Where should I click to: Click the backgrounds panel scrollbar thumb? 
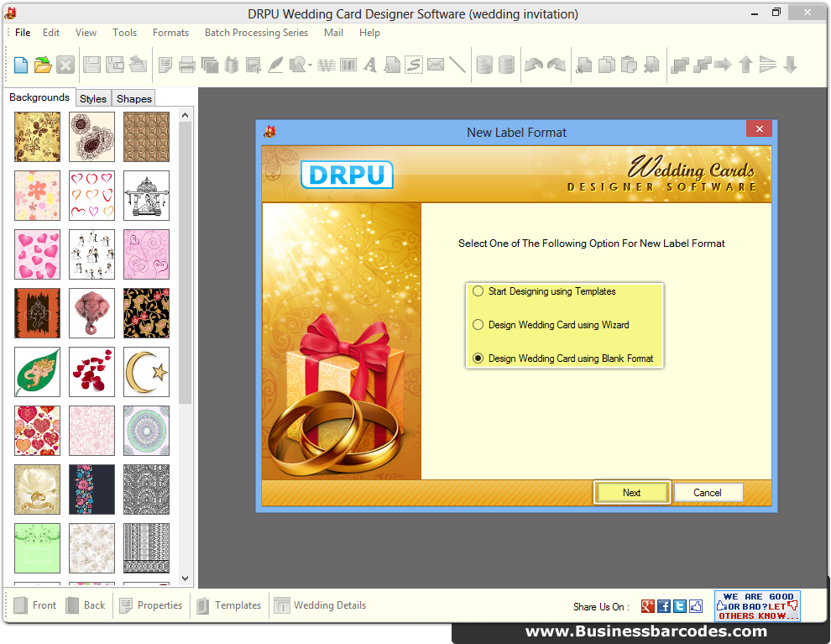[x=185, y=262]
